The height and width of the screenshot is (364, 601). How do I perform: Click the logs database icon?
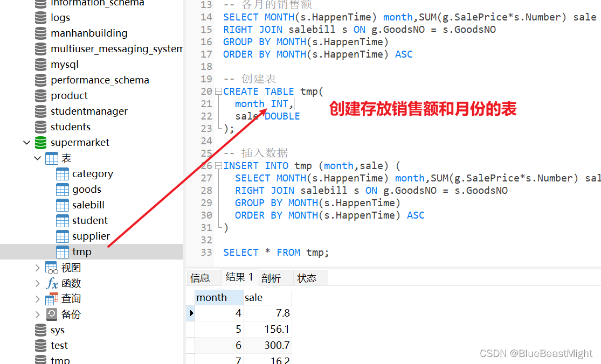[40, 18]
